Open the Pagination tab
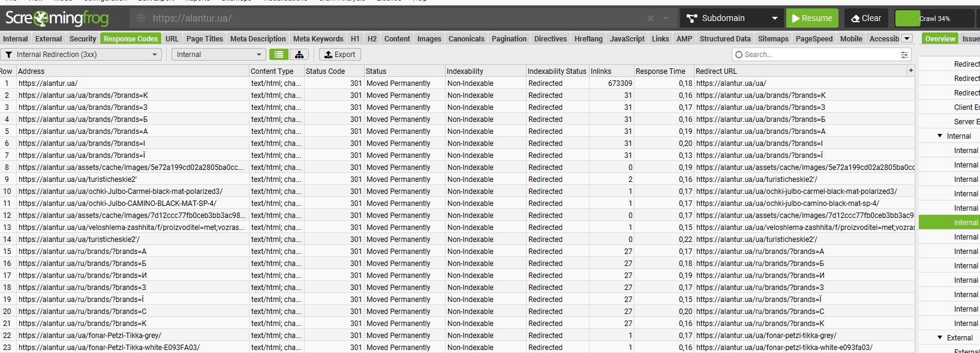The height and width of the screenshot is (353, 980). point(509,39)
